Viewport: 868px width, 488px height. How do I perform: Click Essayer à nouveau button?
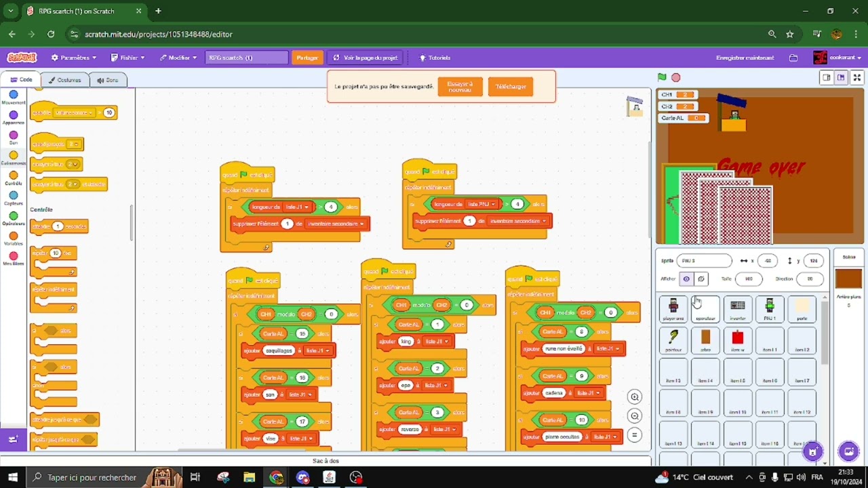pyautogui.click(x=460, y=87)
